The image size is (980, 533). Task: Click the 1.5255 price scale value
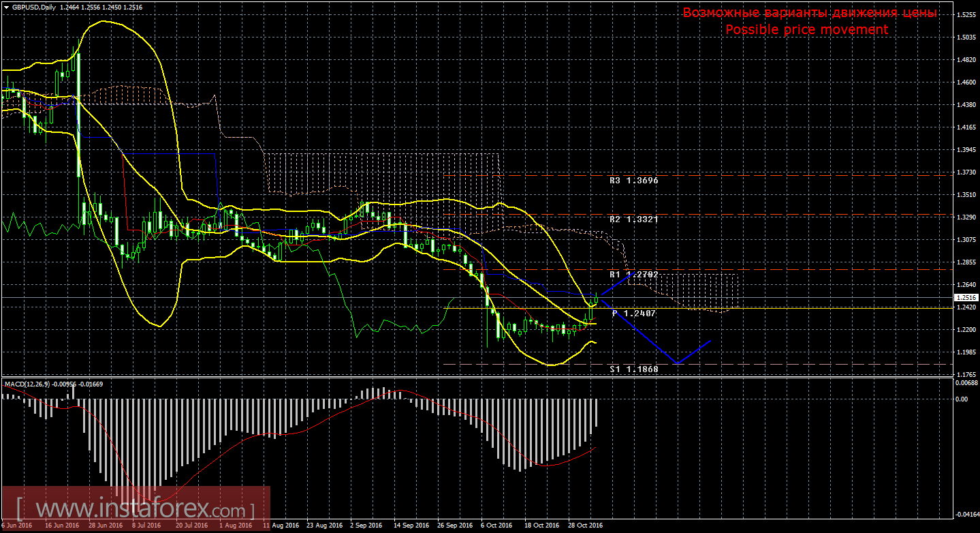[966, 14]
